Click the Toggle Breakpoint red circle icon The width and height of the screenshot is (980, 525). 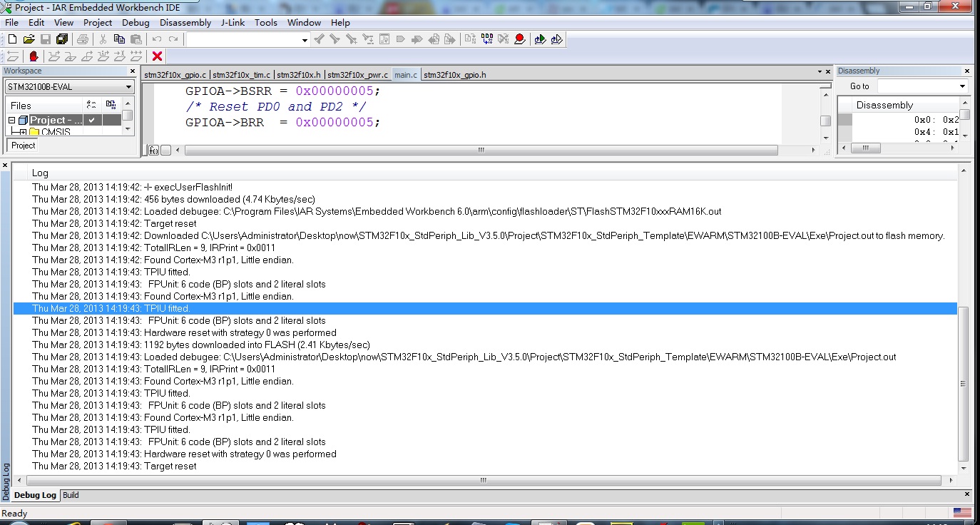tap(519, 39)
